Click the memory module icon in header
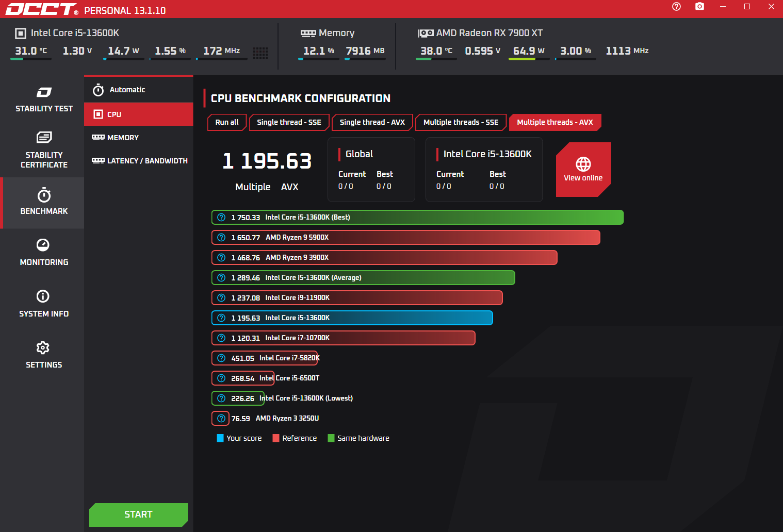 point(308,33)
